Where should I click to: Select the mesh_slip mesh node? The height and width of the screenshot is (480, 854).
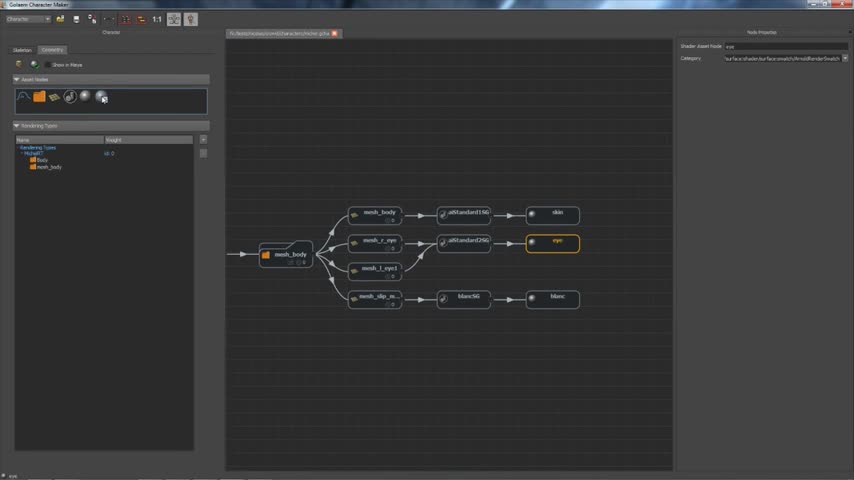[375, 299]
